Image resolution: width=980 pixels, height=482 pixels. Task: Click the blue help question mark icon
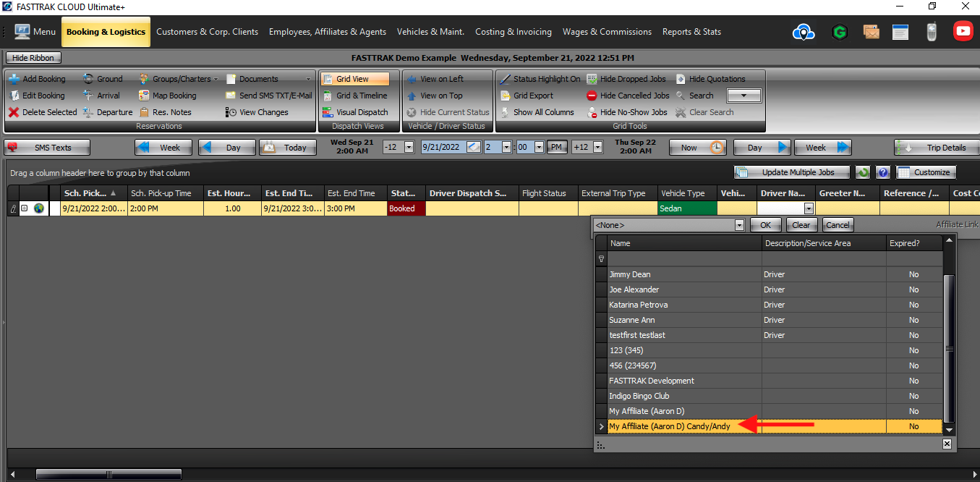pyautogui.click(x=882, y=172)
